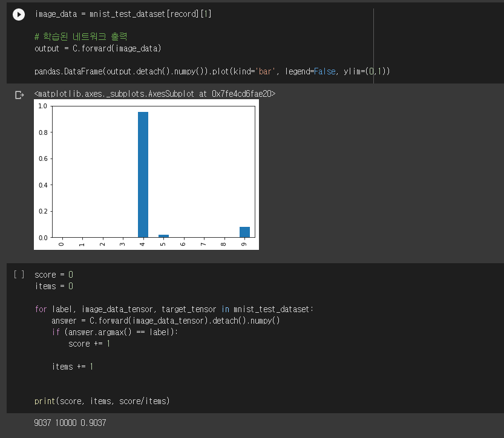Click the 'items += 1' line
The width and height of the screenshot is (504, 438).
[x=73, y=367]
